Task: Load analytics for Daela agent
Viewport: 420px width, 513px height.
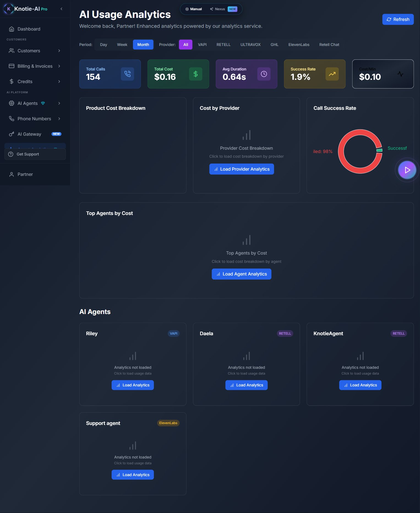Action: click(246, 385)
